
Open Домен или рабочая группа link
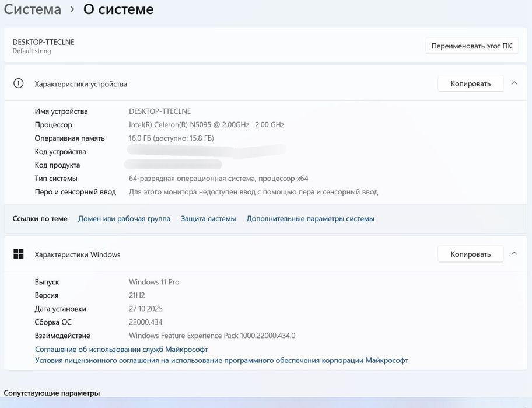[124, 219]
